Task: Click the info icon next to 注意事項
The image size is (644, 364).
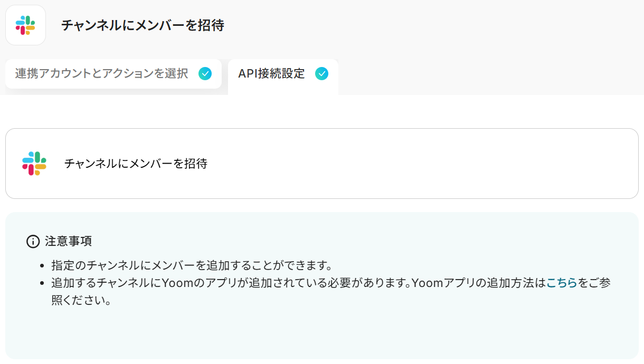Action: click(33, 242)
